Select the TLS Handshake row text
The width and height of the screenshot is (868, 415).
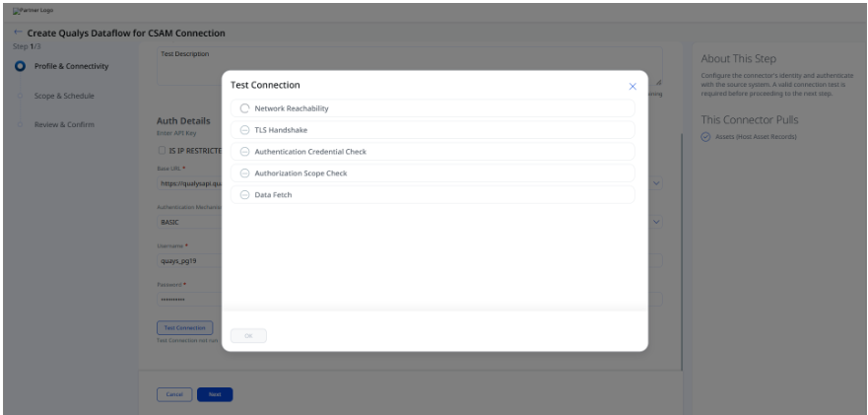click(x=281, y=130)
